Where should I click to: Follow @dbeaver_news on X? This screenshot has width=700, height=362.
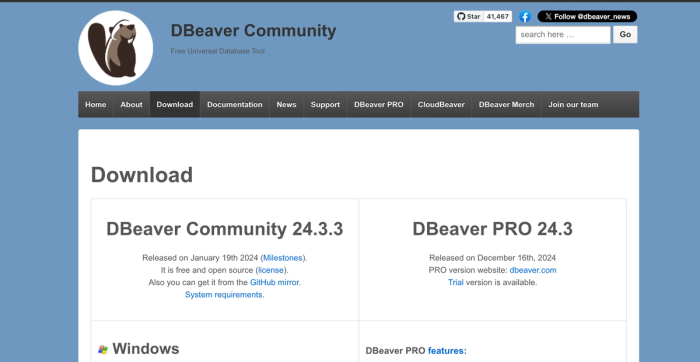tap(587, 17)
